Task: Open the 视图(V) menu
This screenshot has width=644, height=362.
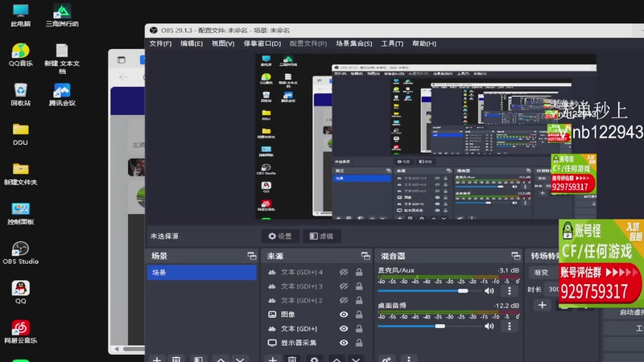Action: coord(223,43)
